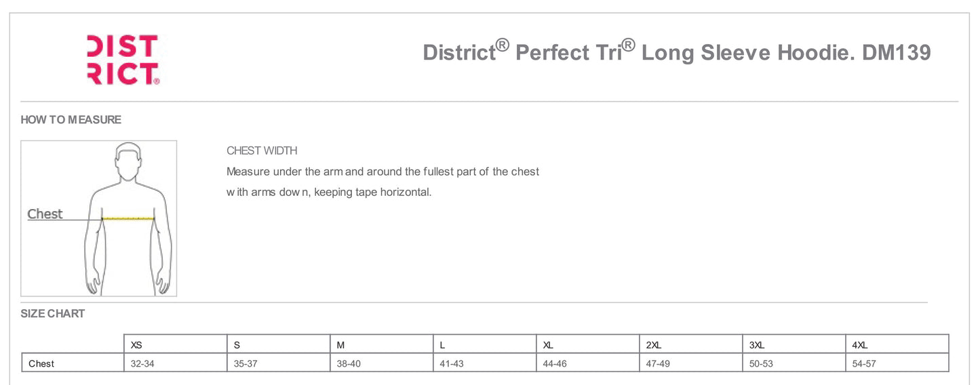Viewport: 980px width, 385px height.
Task: Click the Chest row label in table
Action: pos(41,364)
